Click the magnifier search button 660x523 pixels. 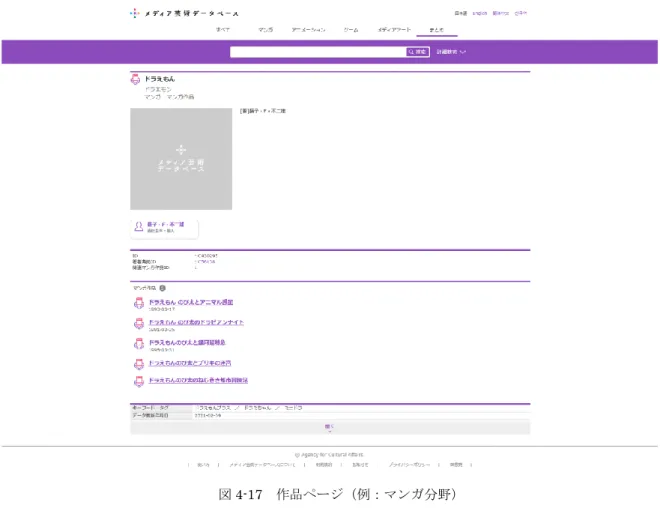(x=417, y=52)
